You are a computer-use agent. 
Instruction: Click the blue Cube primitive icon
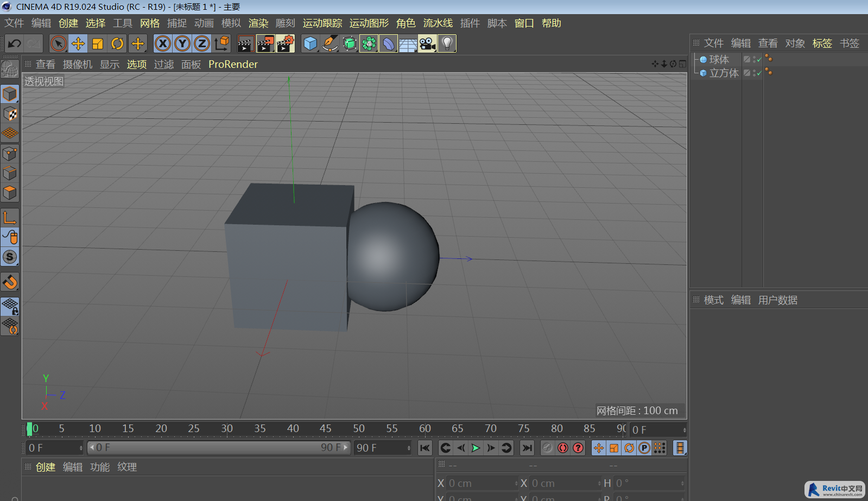(x=310, y=43)
